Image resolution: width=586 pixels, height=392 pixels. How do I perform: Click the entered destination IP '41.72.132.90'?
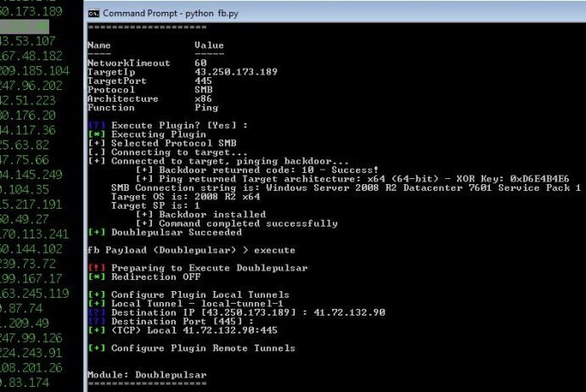tap(349, 312)
